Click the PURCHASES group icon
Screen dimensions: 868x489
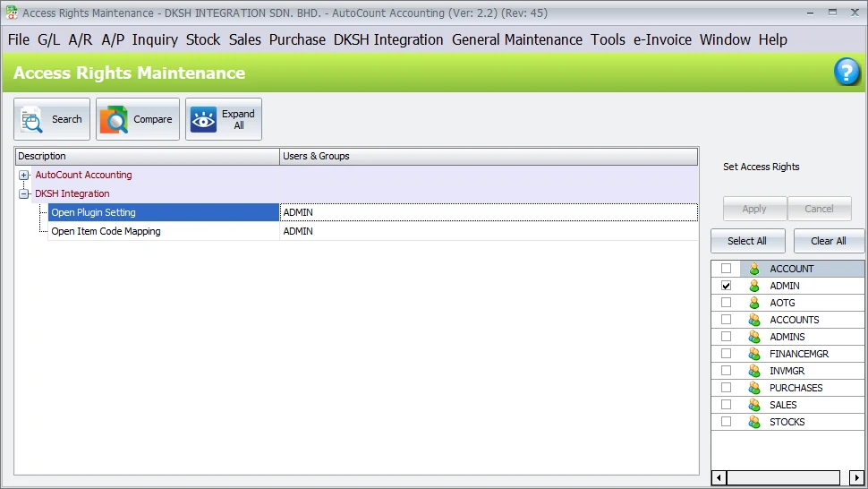point(754,388)
